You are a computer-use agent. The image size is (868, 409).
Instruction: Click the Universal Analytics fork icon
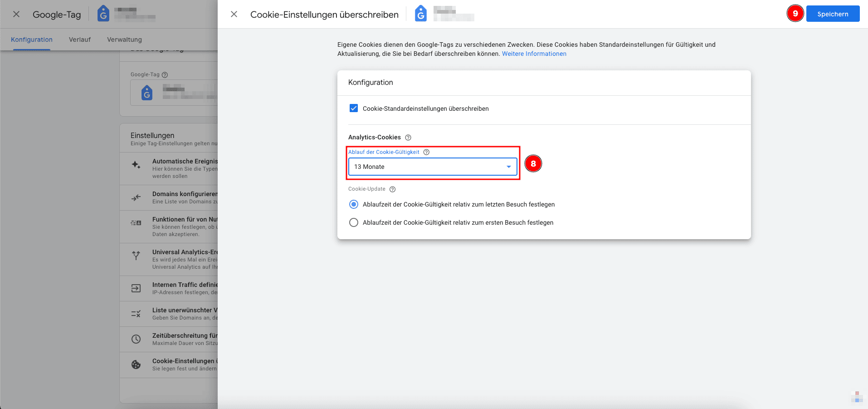[136, 256]
